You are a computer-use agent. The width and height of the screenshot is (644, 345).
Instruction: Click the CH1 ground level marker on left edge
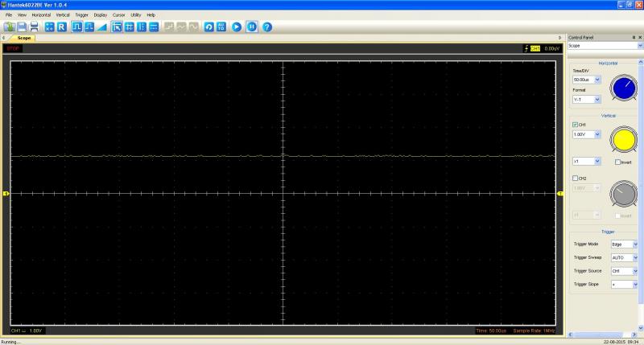6,193
